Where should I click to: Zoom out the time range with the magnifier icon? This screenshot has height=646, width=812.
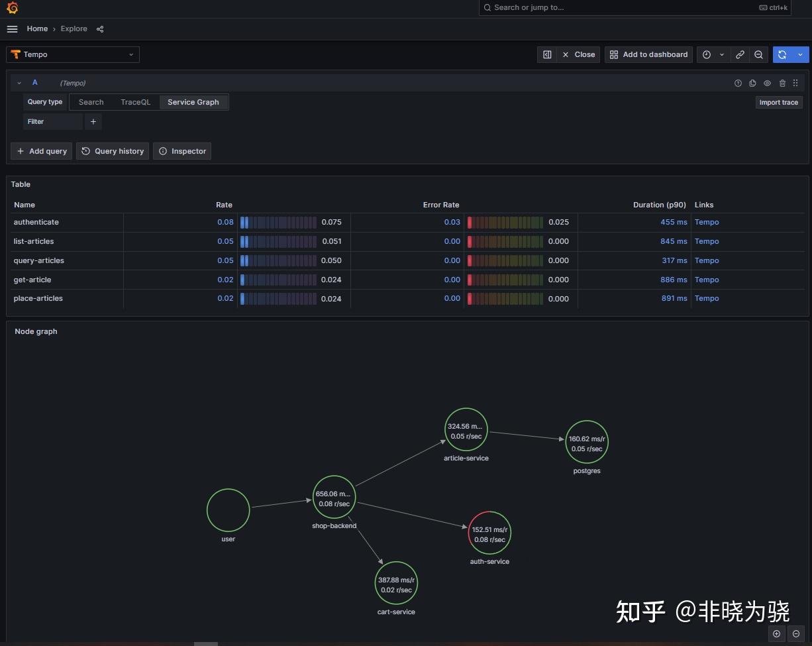pyautogui.click(x=758, y=54)
